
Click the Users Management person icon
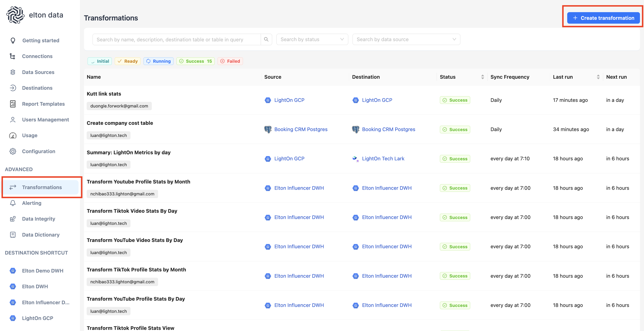[13, 120]
